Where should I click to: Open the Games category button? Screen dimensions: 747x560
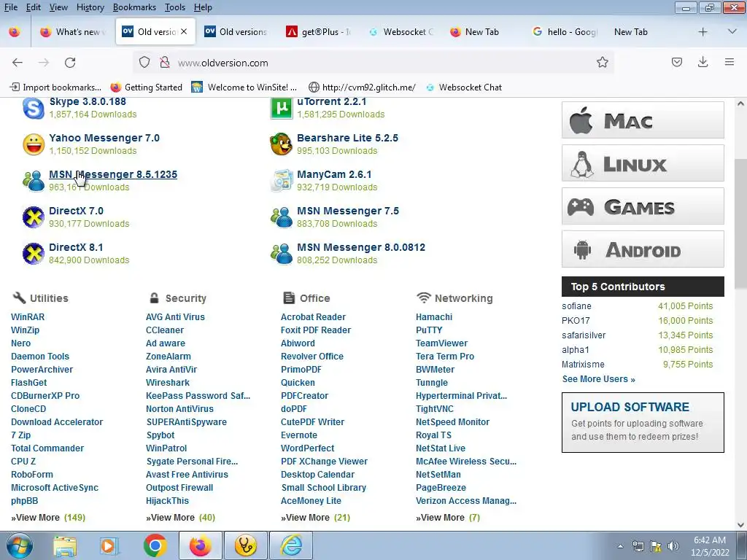click(643, 206)
